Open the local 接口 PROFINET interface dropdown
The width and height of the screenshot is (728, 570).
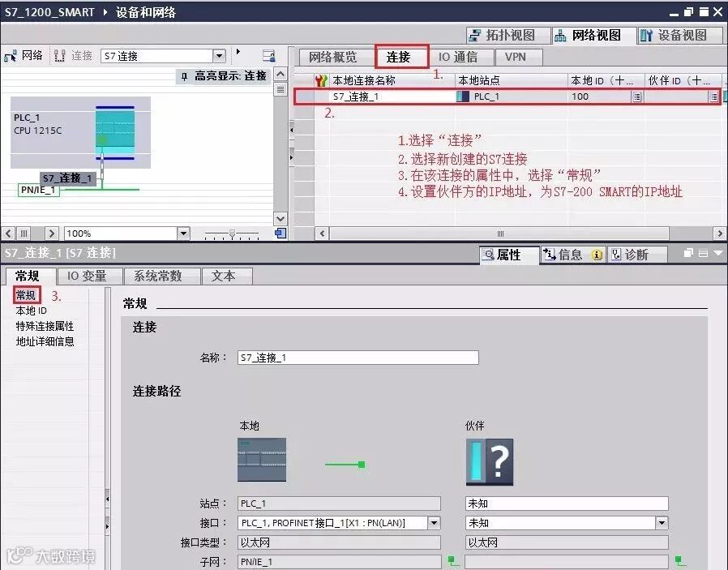(x=434, y=523)
